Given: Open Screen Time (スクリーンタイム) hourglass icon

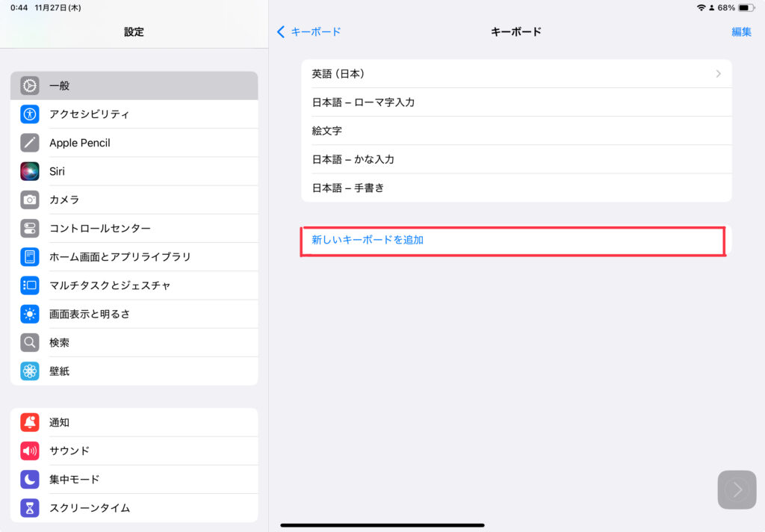Looking at the screenshot, I should [30, 507].
